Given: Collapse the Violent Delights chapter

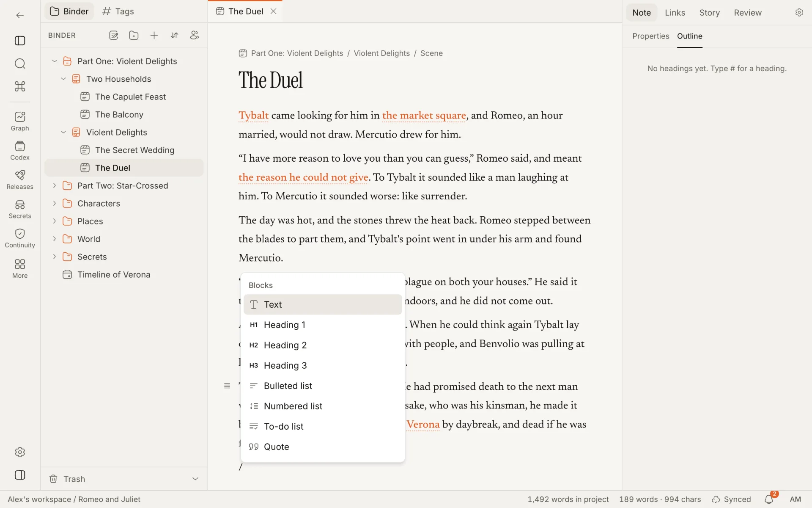Looking at the screenshot, I should point(63,132).
